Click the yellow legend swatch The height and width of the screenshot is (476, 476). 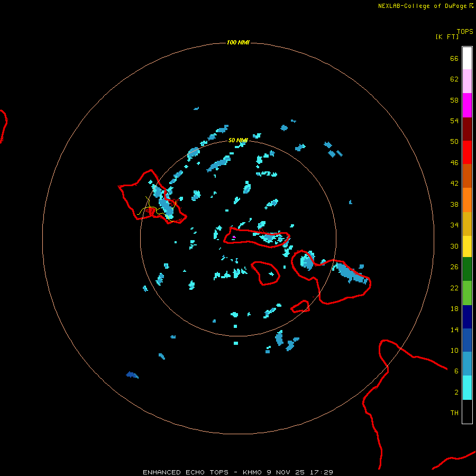(x=467, y=246)
